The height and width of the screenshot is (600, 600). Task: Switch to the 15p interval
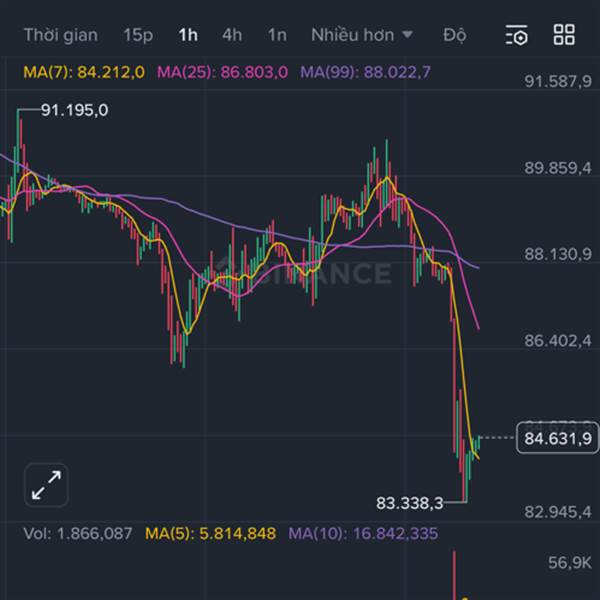pyautogui.click(x=138, y=35)
